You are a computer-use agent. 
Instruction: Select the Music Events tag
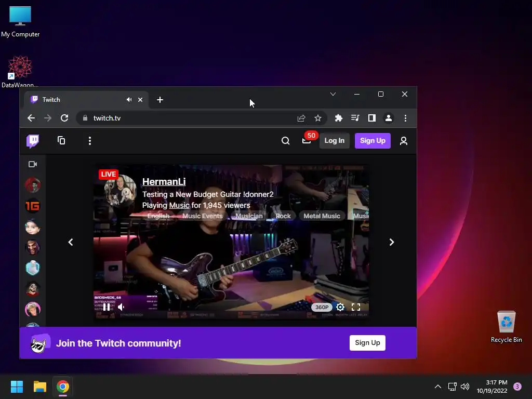point(202,216)
